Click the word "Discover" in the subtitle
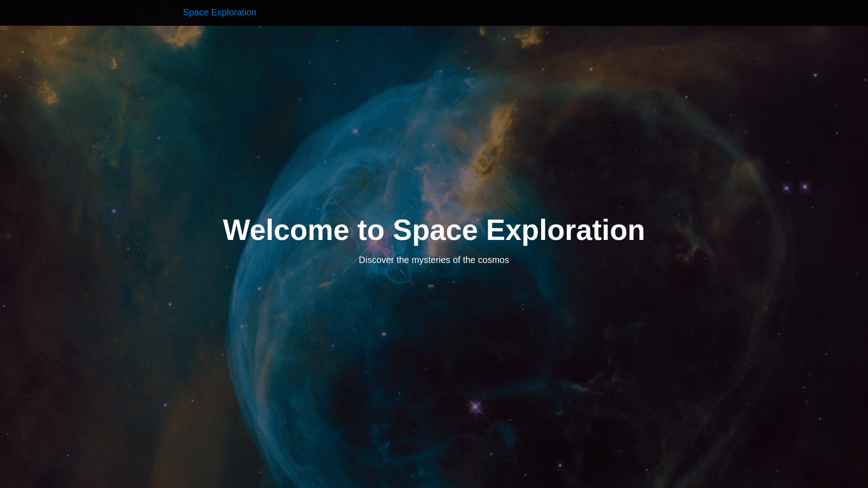This screenshot has height=488, width=868. pos(376,260)
